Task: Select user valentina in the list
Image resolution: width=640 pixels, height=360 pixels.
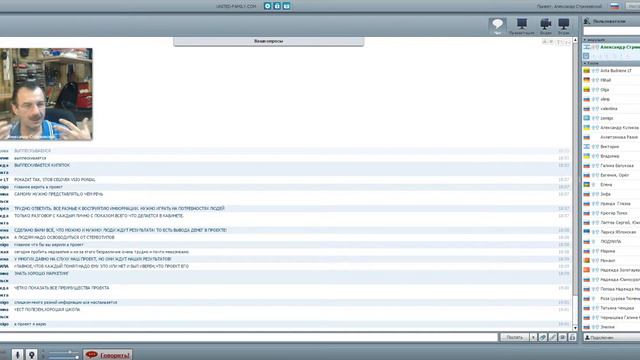Action: tap(609, 109)
